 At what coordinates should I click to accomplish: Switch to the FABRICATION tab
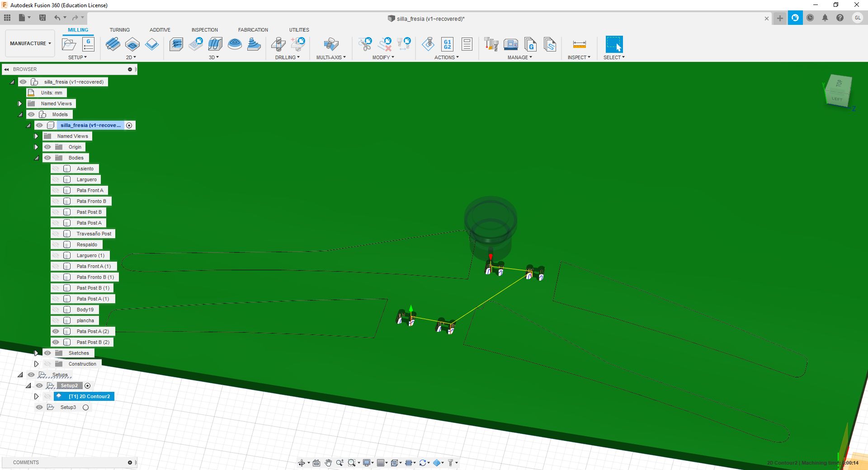pos(253,30)
